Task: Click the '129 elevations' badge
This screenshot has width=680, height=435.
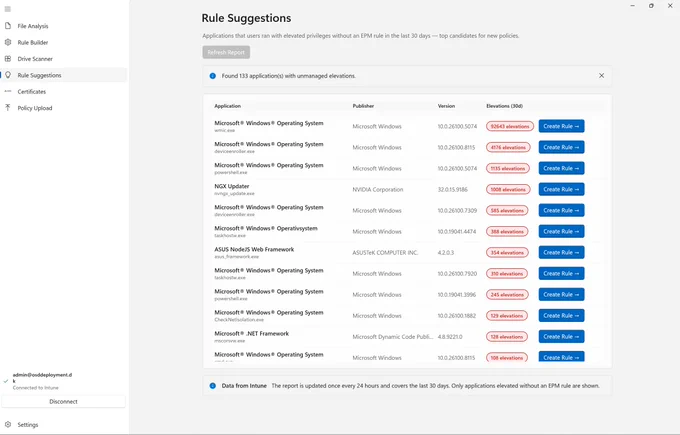Action: click(x=507, y=316)
